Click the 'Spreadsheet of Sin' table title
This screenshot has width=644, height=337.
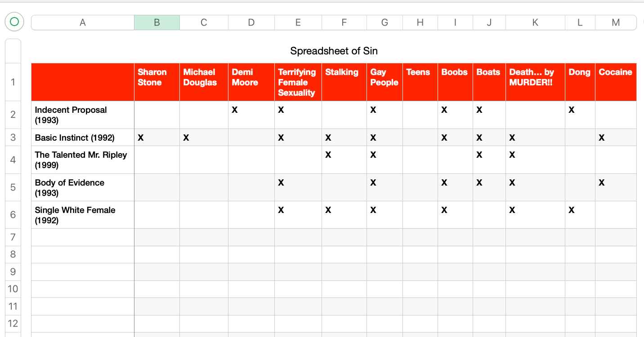334,51
